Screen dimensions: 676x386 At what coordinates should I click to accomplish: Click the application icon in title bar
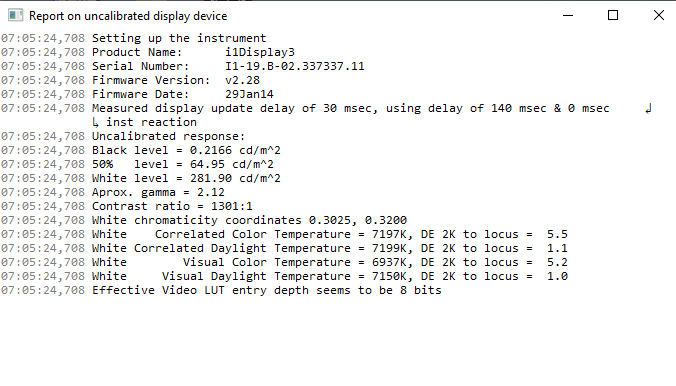(x=15, y=16)
